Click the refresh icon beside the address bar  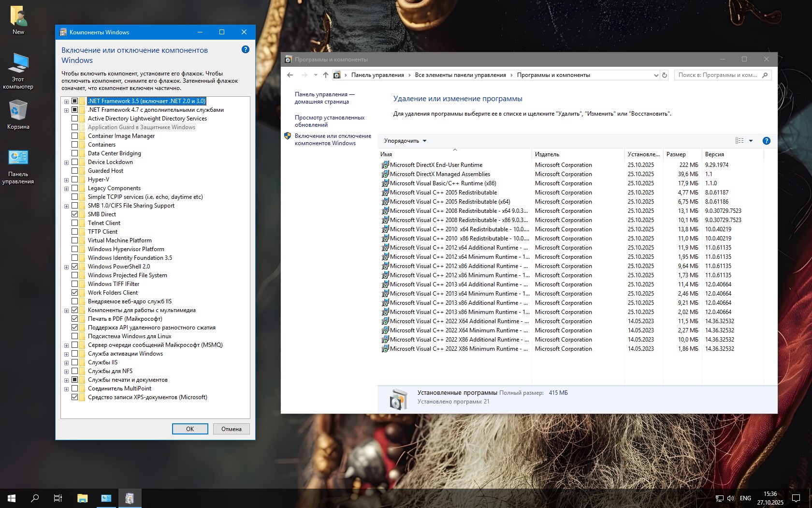click(x=665, y=75)
